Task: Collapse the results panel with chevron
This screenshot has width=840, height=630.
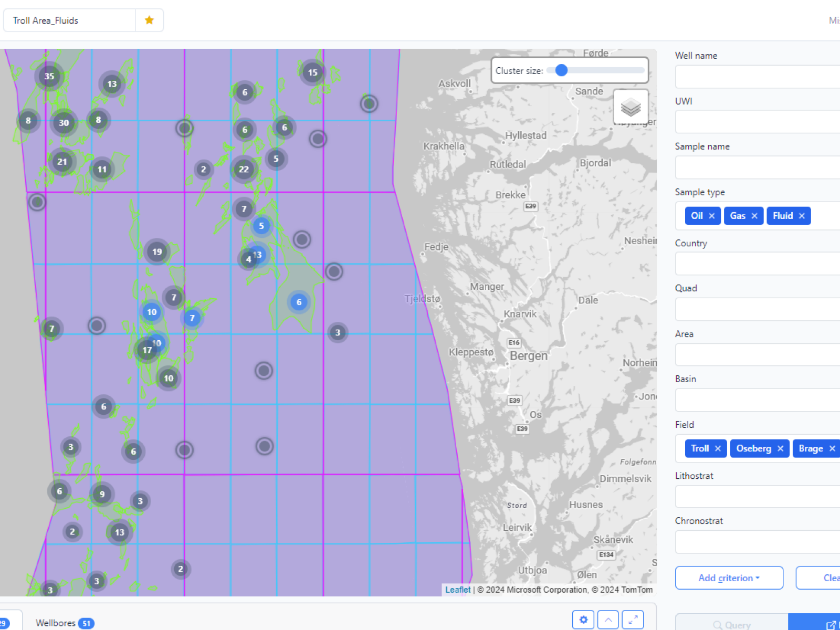Action: [608, 619]
